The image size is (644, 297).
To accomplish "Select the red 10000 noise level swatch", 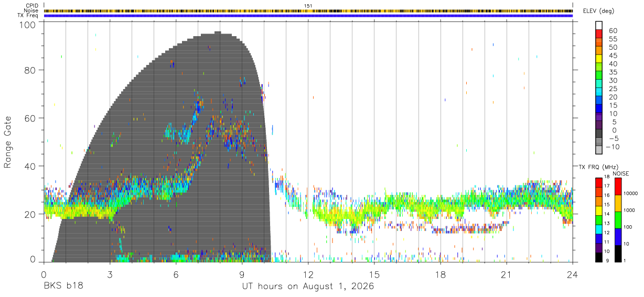I will tap(618, 186).
